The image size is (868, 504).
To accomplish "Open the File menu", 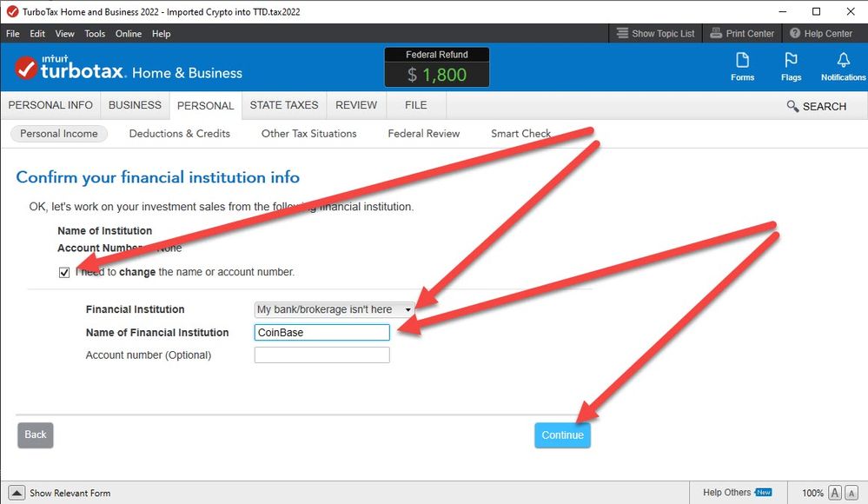I will [13, 34].
